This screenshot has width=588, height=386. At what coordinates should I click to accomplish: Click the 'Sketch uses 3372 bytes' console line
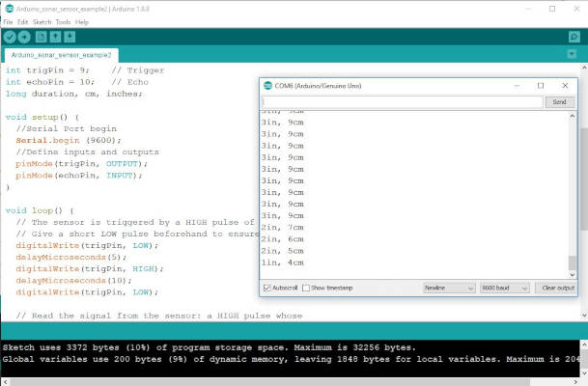(x=209, y=347)
